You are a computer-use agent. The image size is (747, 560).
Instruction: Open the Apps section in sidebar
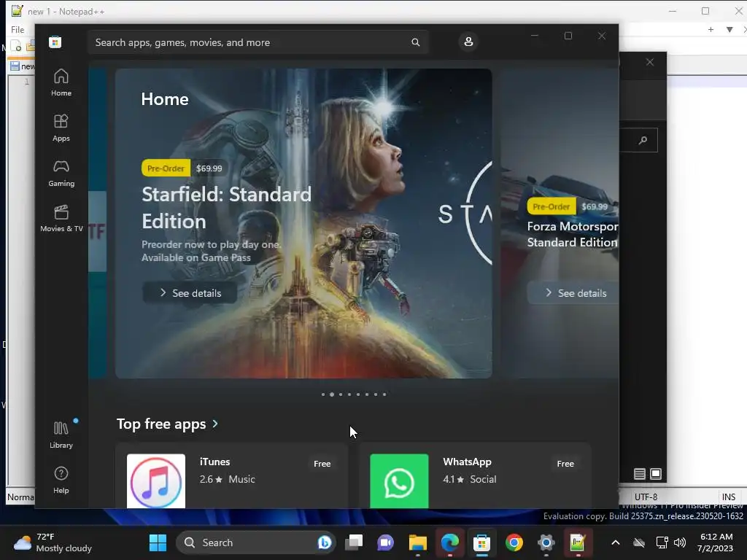[61, 128]
